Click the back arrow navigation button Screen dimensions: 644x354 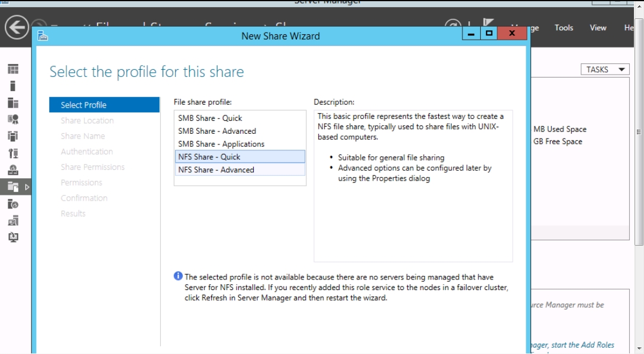point(15,28)
